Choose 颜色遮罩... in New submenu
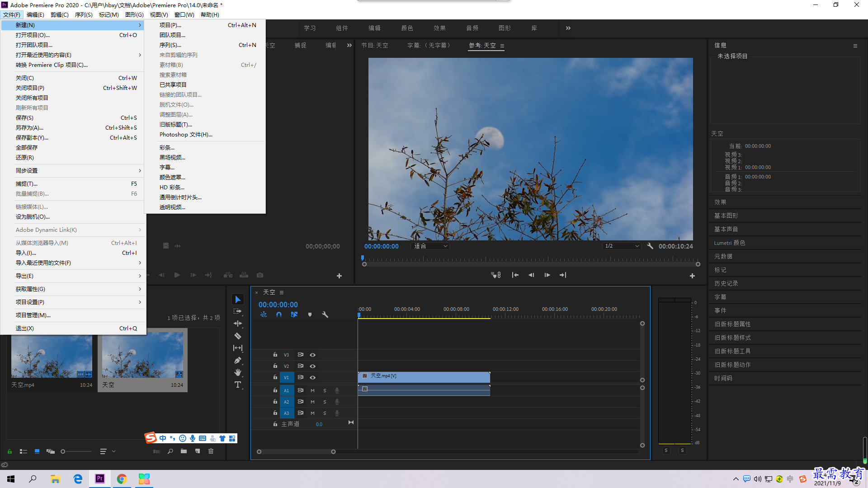The height and width of the screenshot is (488, 868). 205,178
